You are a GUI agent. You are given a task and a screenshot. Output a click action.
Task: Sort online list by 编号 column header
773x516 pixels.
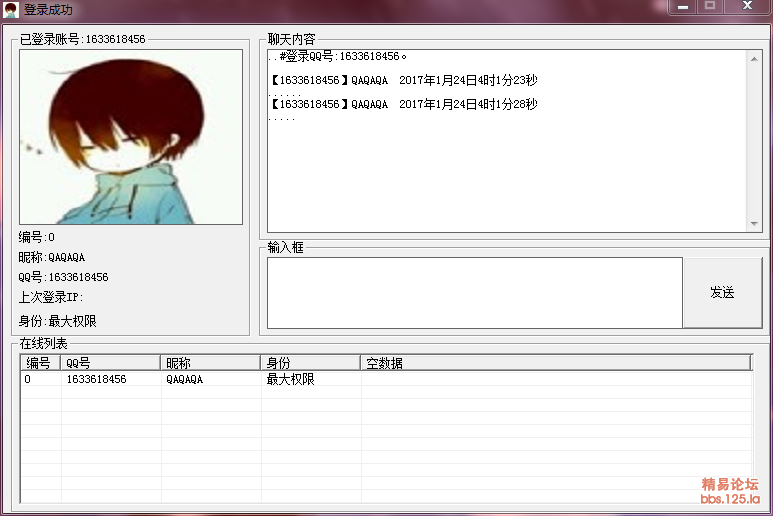tap(40, 363)
